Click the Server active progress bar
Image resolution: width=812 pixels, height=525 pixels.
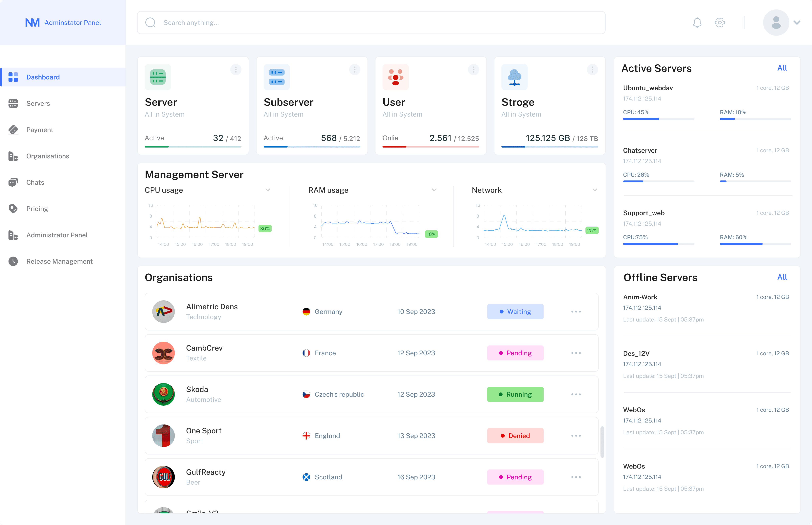tap(193, 147)
